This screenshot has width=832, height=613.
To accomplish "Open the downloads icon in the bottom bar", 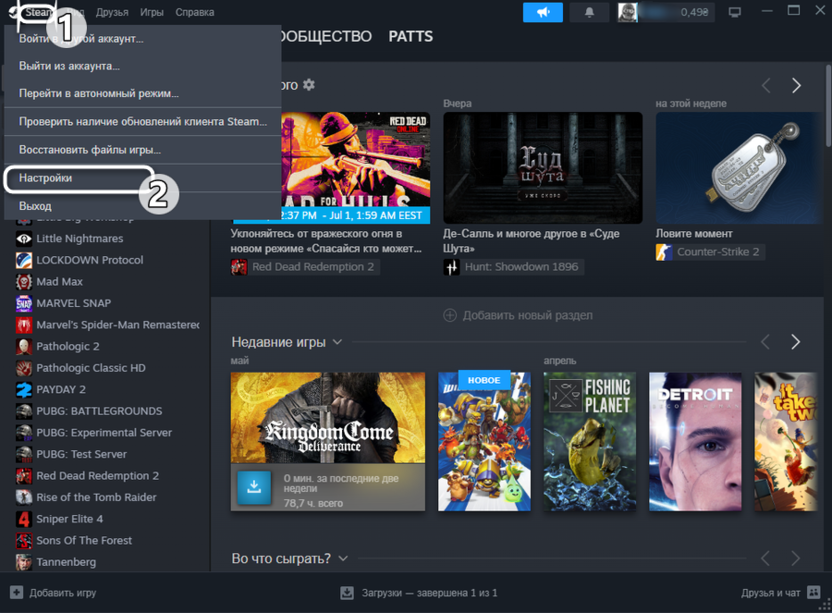I will click(347, 593).
